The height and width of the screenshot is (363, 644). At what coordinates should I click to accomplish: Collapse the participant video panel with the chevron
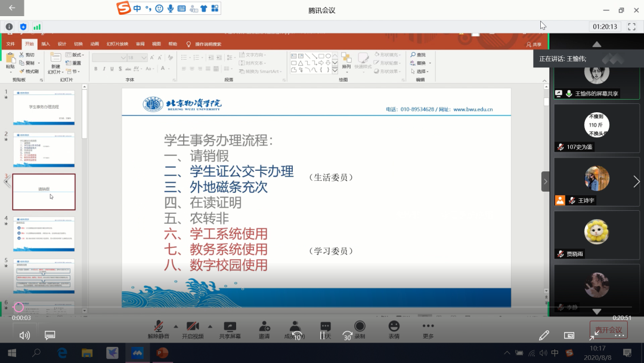pos(545,181)
